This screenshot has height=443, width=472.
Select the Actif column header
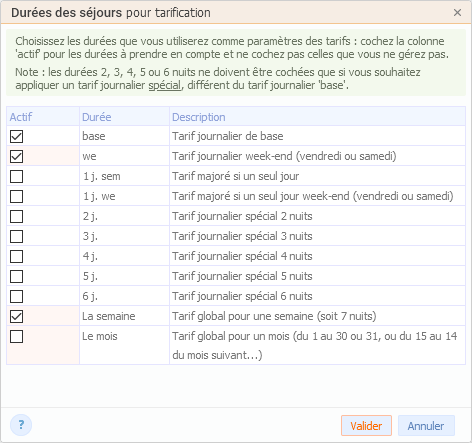tap(43, 116)
